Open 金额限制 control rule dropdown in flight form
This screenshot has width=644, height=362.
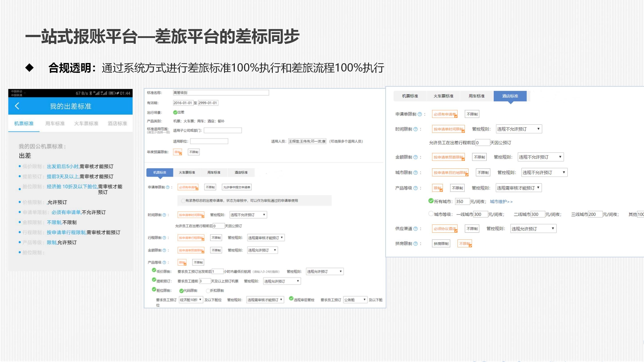pyautogui.click(x=263, y=250)
